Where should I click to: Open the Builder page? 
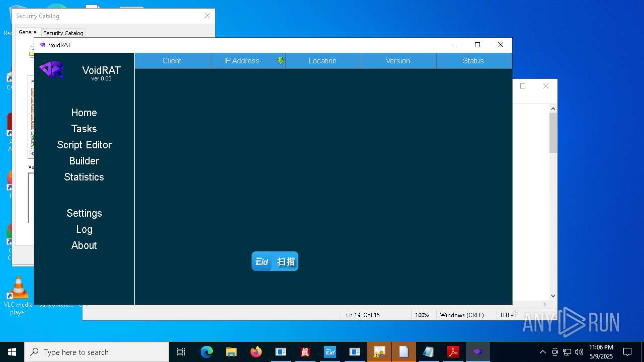point(84,161)
